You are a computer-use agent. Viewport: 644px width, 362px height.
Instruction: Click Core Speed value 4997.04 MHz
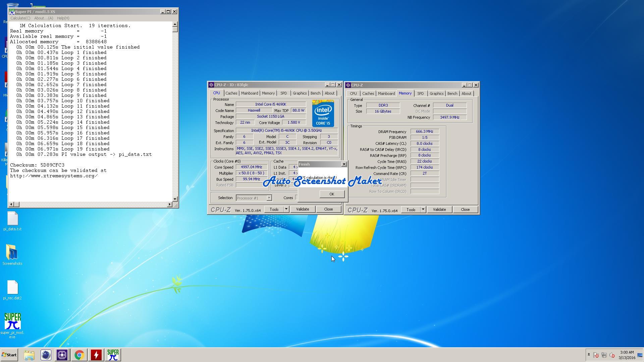tap(252, 167)
